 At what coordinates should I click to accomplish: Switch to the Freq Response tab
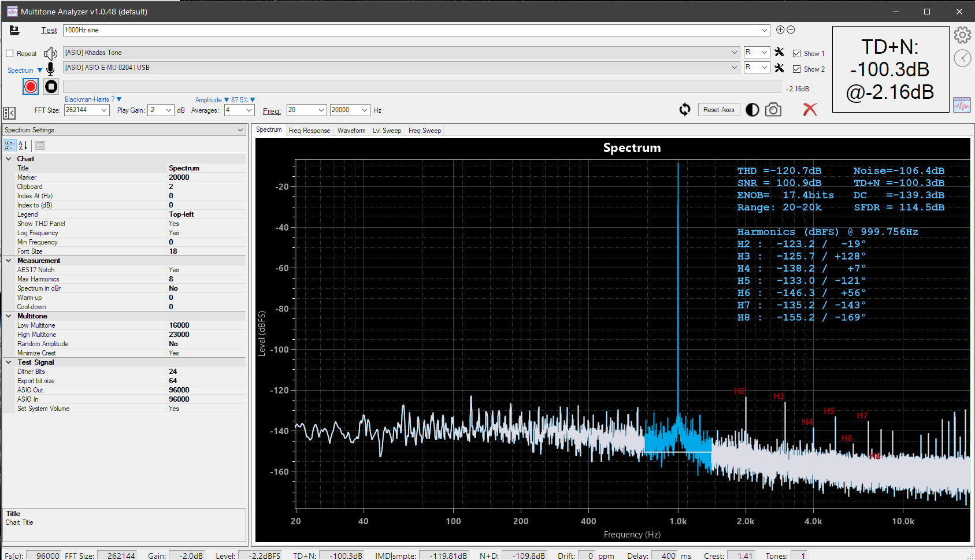[x=309, y=131]
